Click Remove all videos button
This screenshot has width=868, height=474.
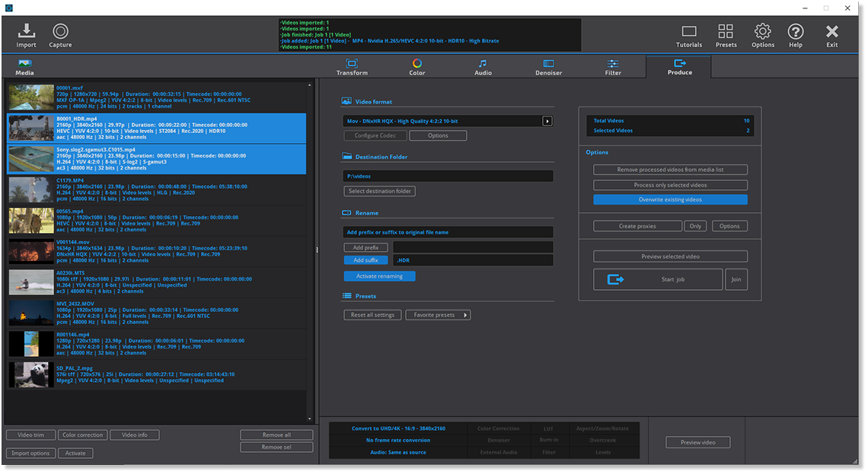click(277, 435)
